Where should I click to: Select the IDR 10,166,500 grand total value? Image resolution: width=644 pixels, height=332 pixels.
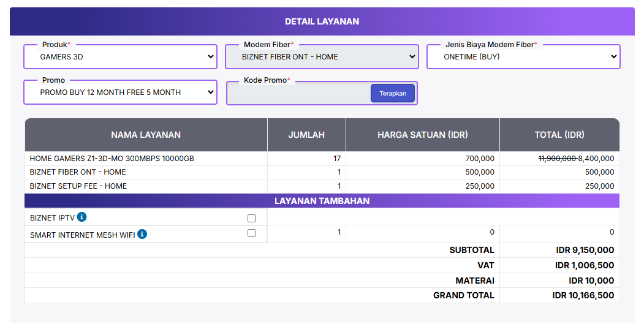[x=583, y=295]
